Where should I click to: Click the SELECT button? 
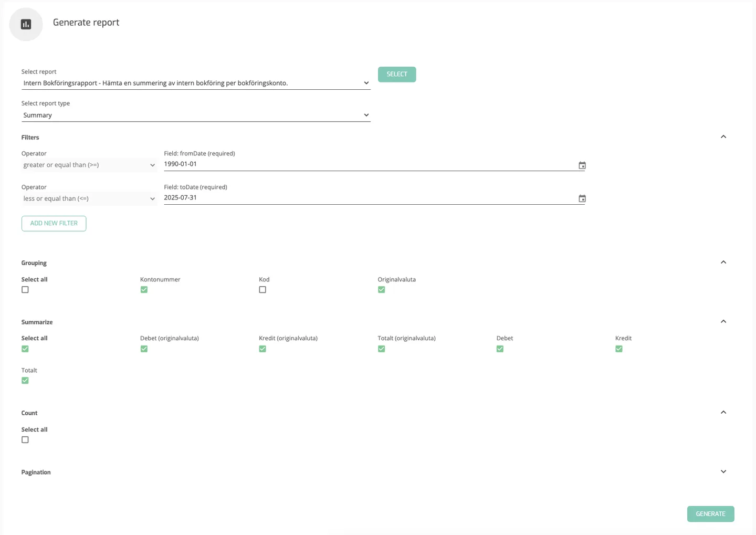point(397,75)
